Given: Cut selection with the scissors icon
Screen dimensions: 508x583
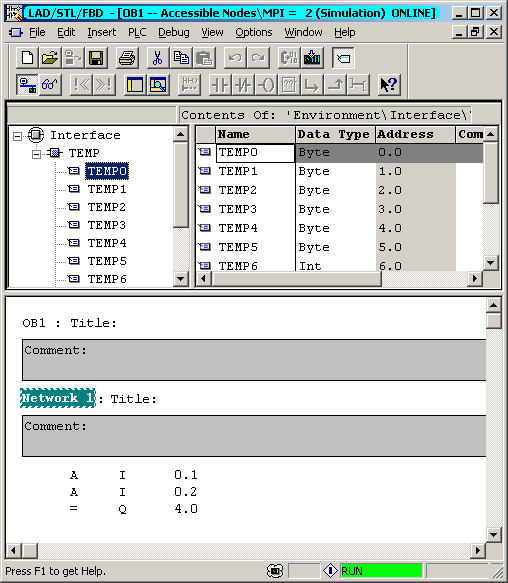Looking at the screenshot, I should [158, 58].
